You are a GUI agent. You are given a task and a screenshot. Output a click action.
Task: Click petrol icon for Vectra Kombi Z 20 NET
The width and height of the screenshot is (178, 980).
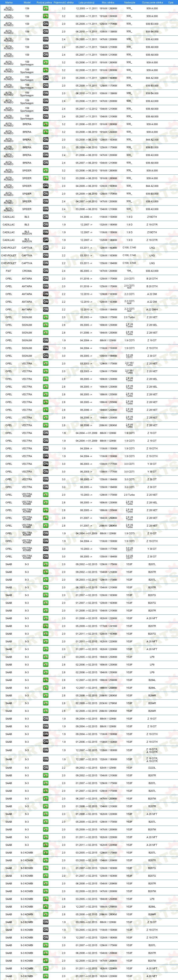[46, 495]
